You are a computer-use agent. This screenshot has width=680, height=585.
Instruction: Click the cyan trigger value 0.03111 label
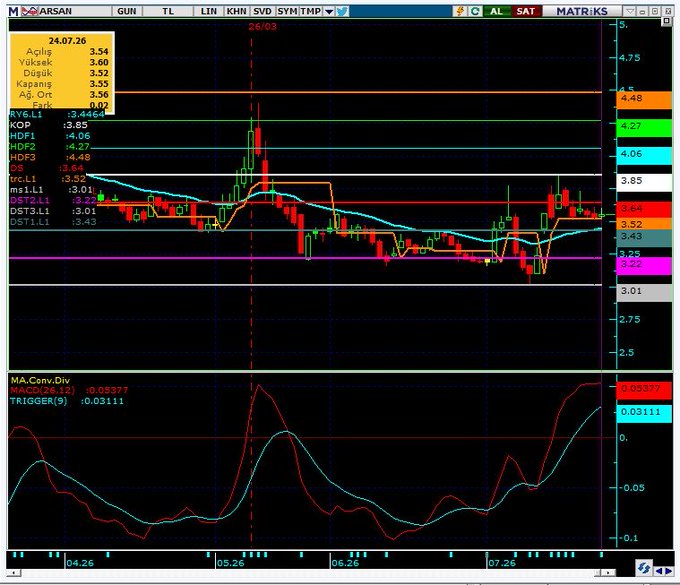(644, 413)
